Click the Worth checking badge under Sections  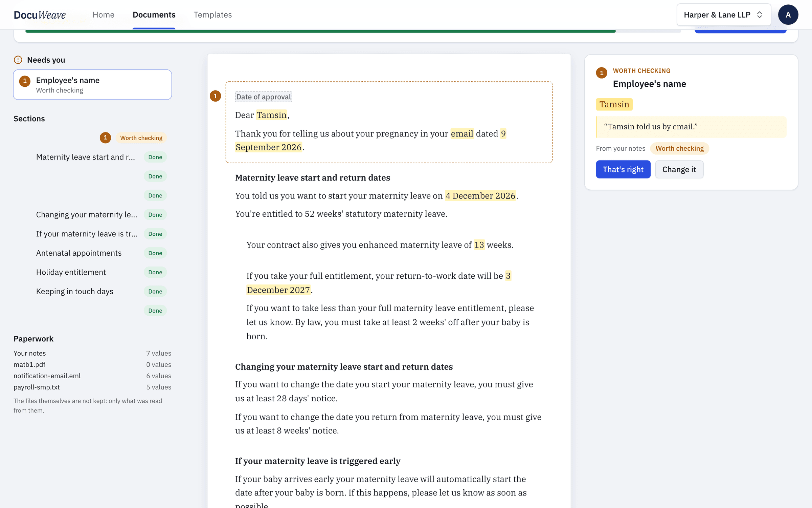click(141, 138)
